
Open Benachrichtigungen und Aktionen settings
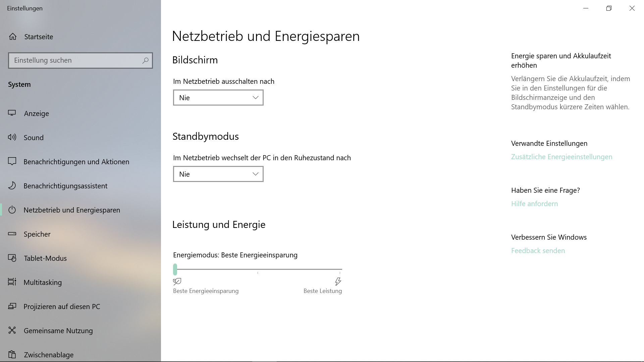click(76, 162)
